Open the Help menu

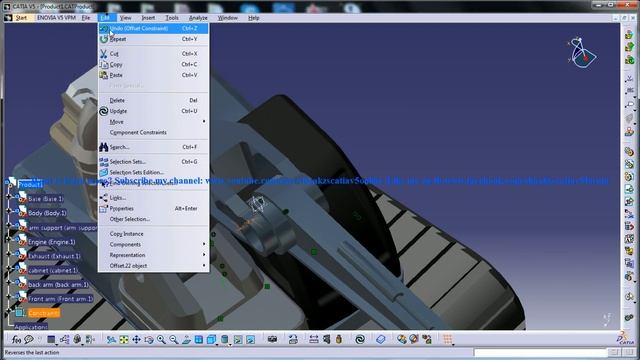pyautogui.click(x=253, y=18)
